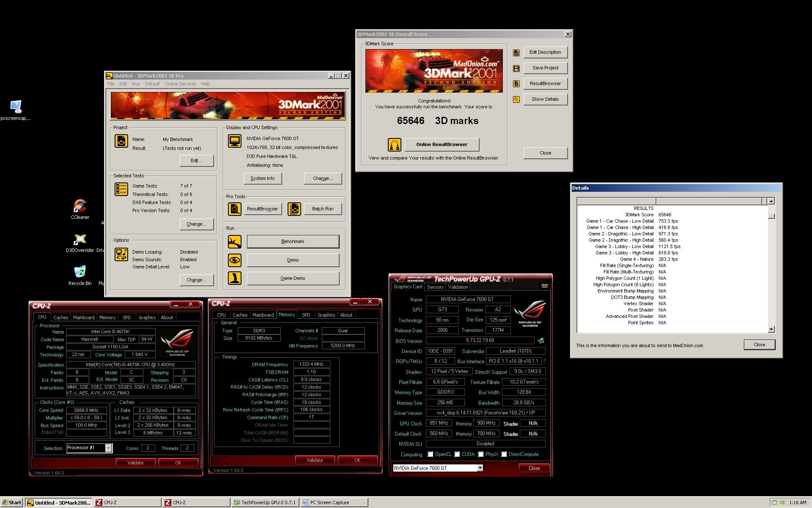Click the Details list scrollbar down arrow
Screen dimensions: 812x508
point(771,329)
